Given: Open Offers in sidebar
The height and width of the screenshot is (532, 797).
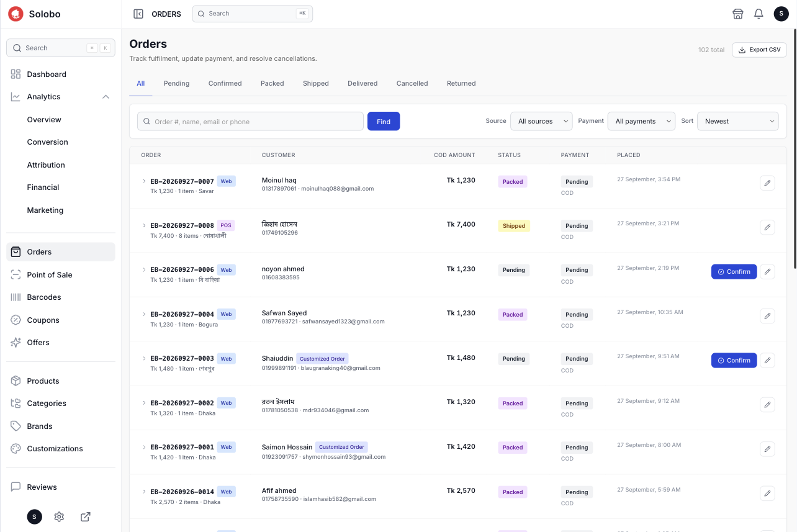Looking at the screenshot, I should (x=61, y=343).
